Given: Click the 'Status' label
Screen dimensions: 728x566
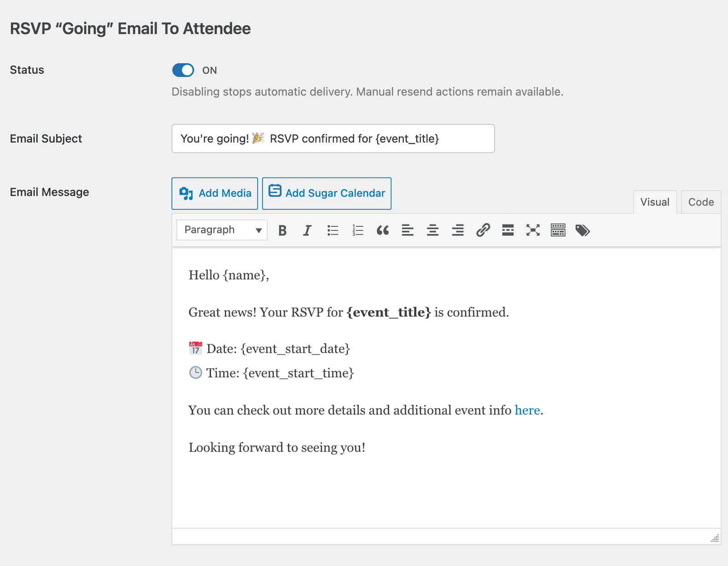Looking at the screenshot, I should 27,70.
